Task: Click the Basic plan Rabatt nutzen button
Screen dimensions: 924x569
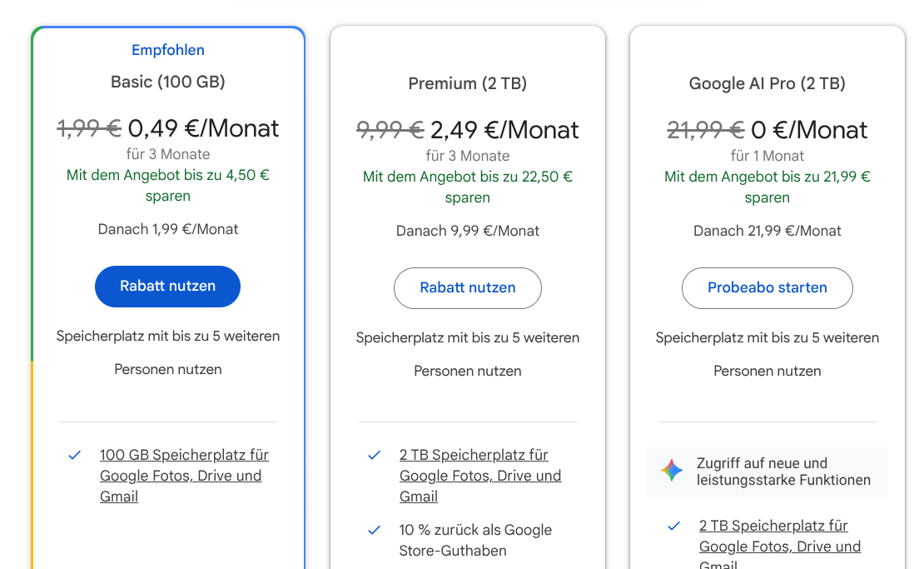Action: click(x=167, y=287)
